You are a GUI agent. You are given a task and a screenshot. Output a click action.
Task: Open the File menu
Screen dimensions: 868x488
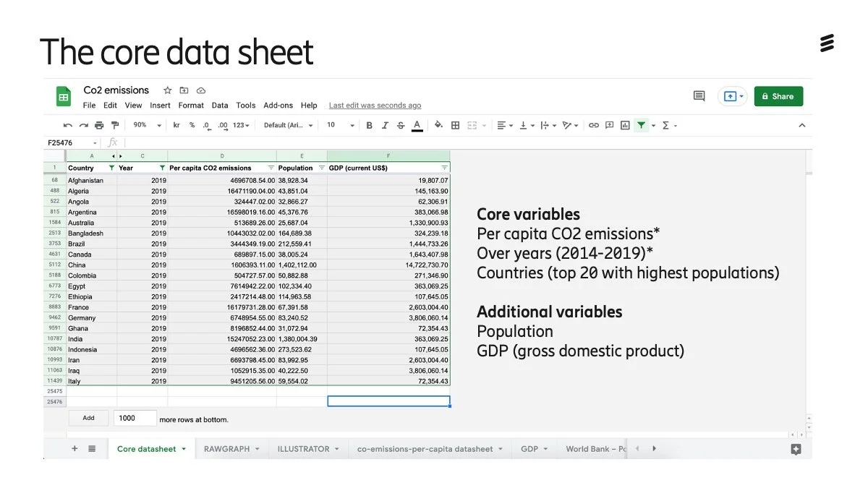click(89, 106)
